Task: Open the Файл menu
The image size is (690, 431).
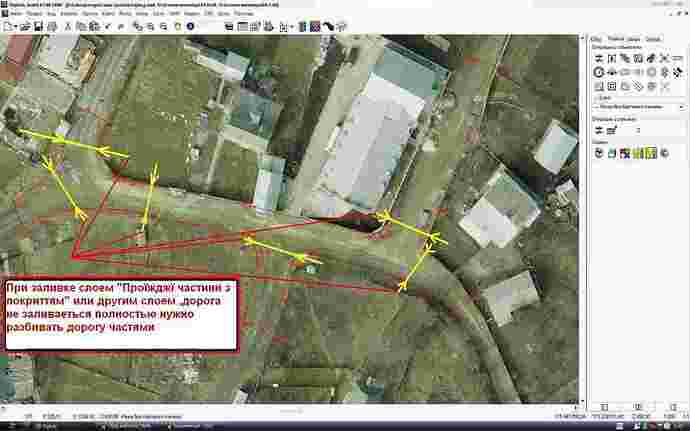Action: pos(16,14)
